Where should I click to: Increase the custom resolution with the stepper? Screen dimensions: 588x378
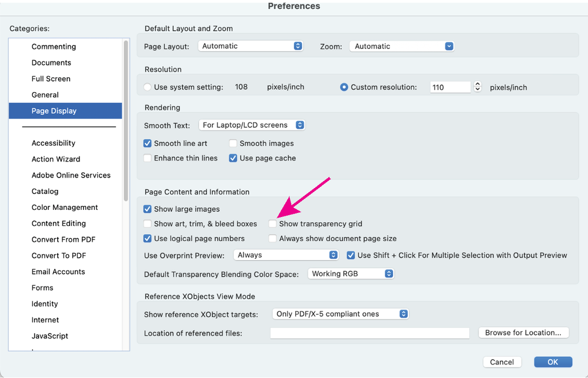click(477, 84)
